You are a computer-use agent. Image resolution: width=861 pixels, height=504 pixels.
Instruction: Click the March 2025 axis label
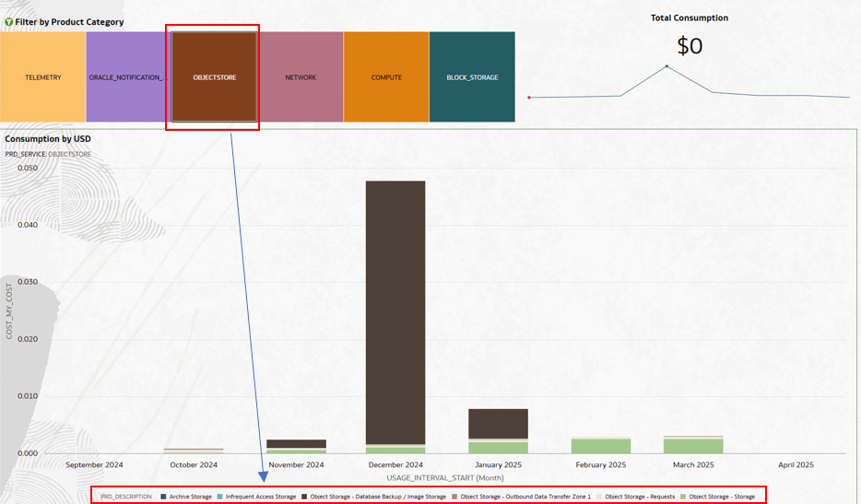(693, 464)
